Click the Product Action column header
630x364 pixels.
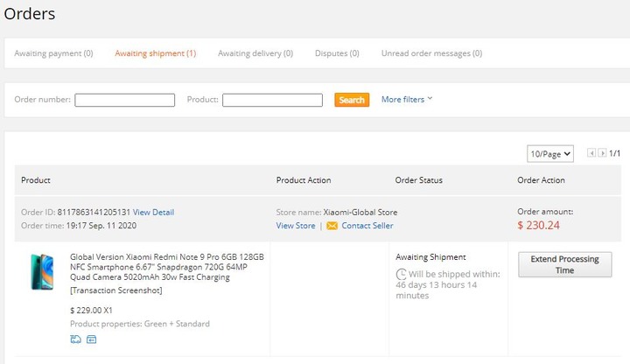(x=304, y=180)
